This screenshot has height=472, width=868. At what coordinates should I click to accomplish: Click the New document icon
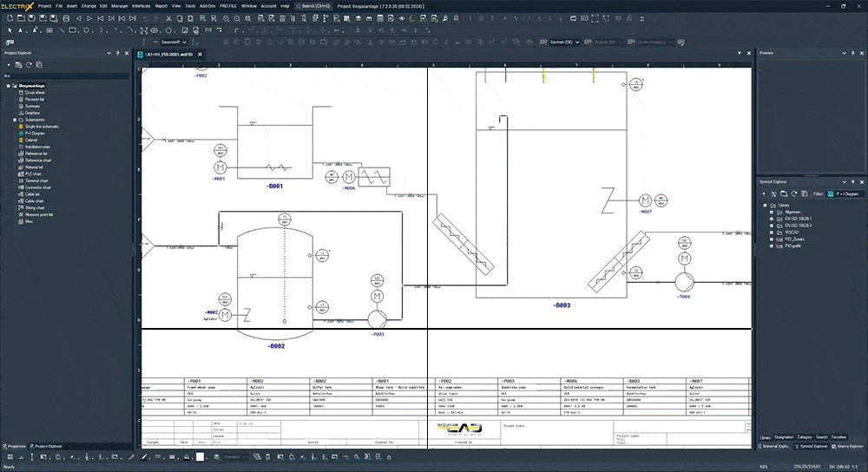(10, 18)
